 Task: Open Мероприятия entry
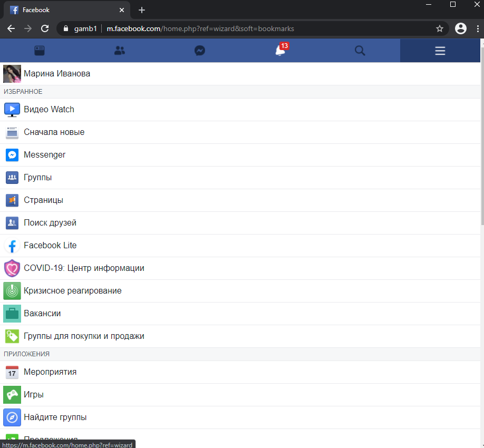tap(240, 372)
